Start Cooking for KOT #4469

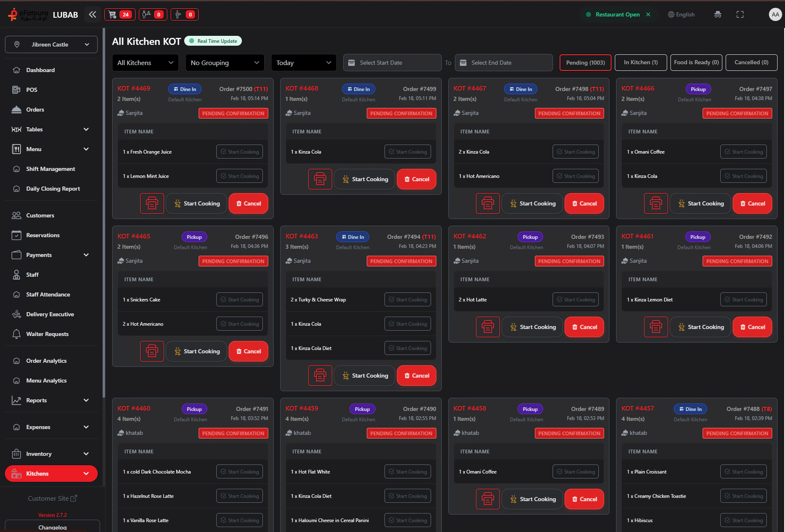197,203
